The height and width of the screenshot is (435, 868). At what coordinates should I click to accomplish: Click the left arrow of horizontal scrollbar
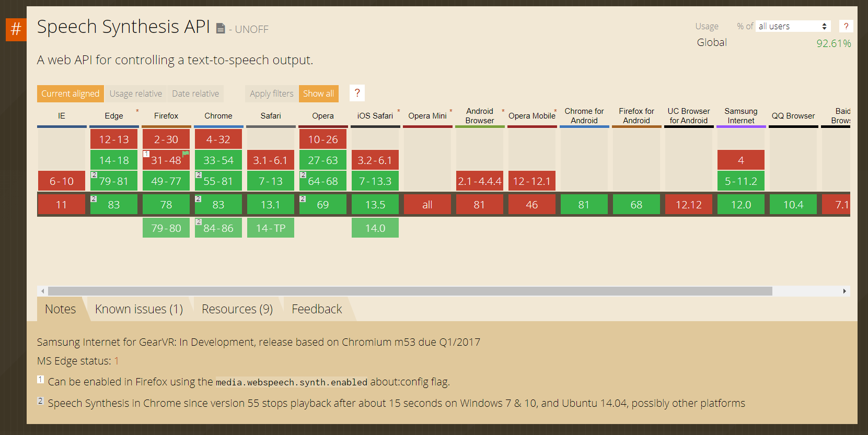pos(43,291)
